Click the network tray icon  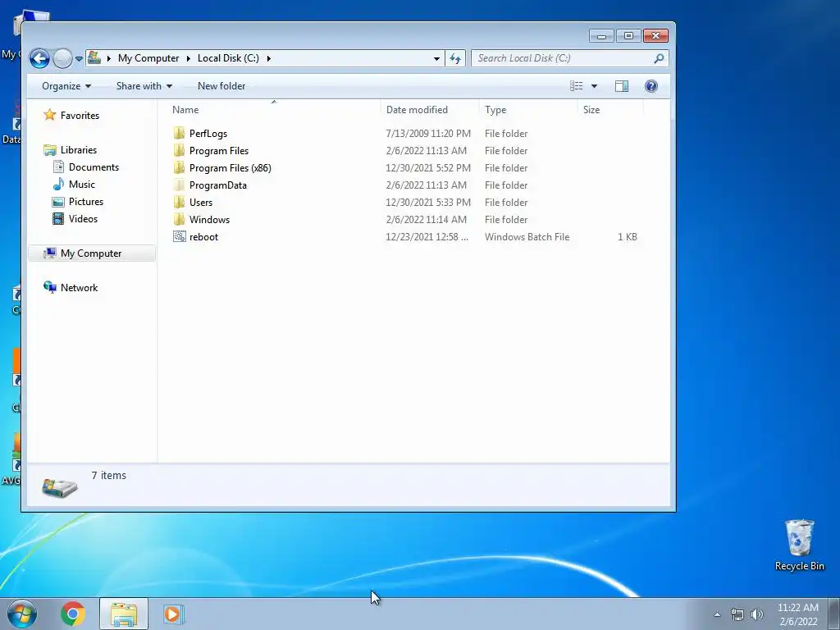(x=737, y=614)
